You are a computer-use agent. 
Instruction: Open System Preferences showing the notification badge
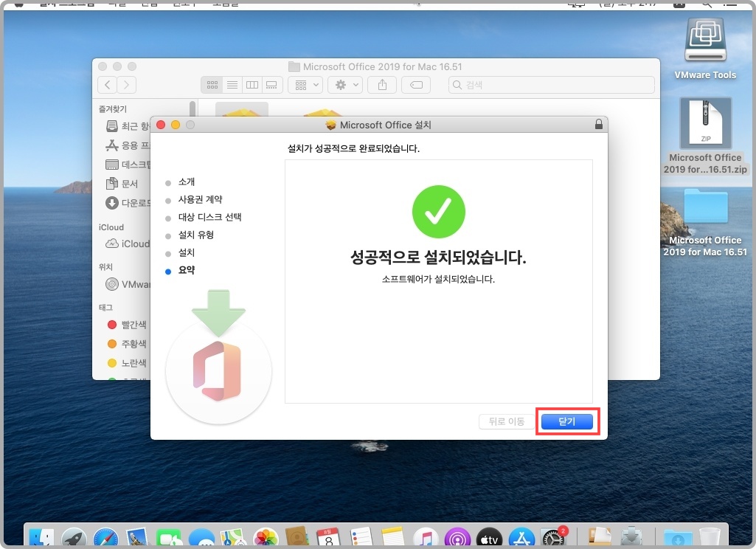(553, 537)
